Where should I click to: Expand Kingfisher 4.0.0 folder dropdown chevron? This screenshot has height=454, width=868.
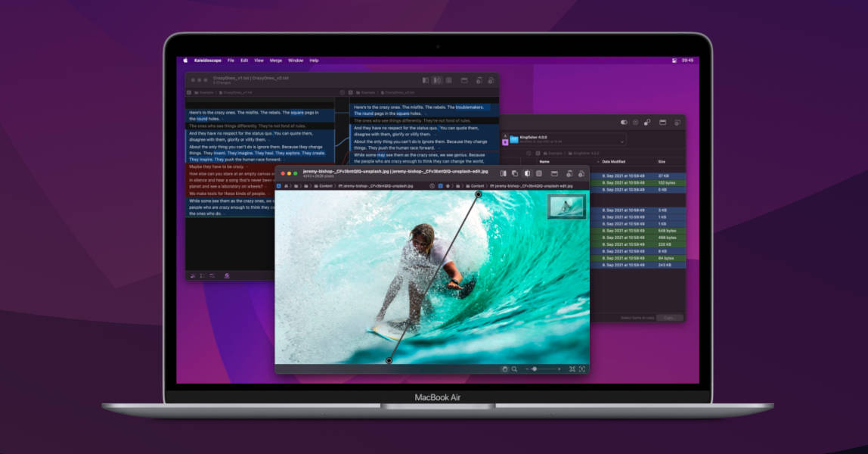click(622, 141)
